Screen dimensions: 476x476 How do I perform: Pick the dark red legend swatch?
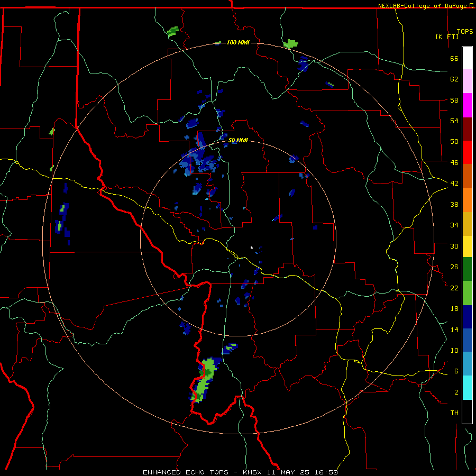tap(467, 129)
